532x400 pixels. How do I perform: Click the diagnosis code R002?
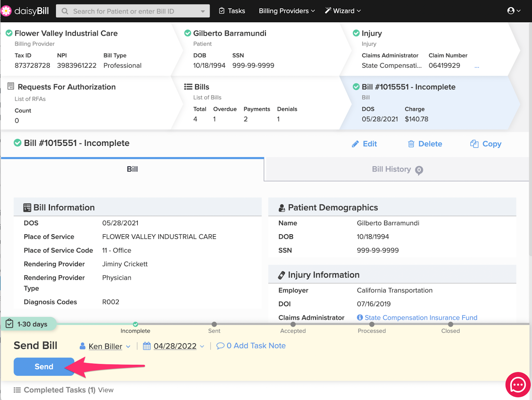click(111, 302)
